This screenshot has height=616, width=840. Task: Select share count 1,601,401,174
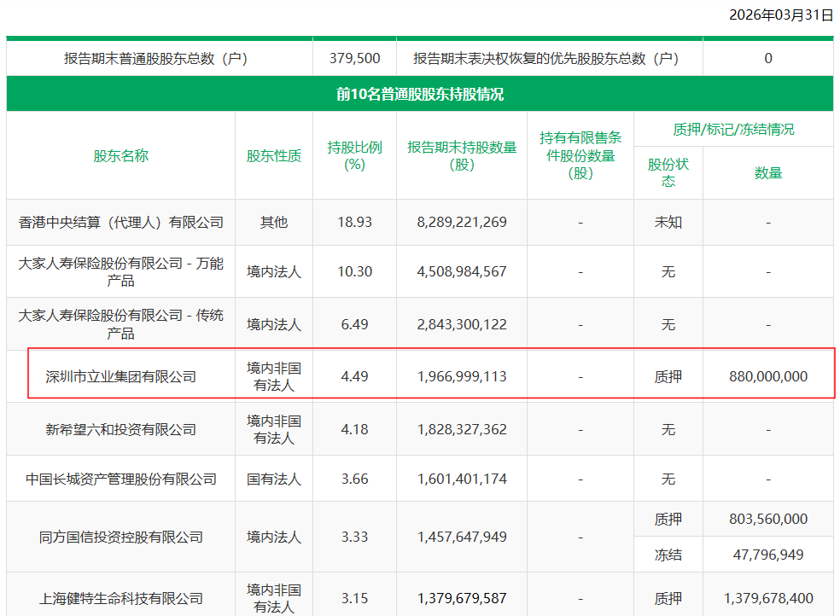point(462,479)
